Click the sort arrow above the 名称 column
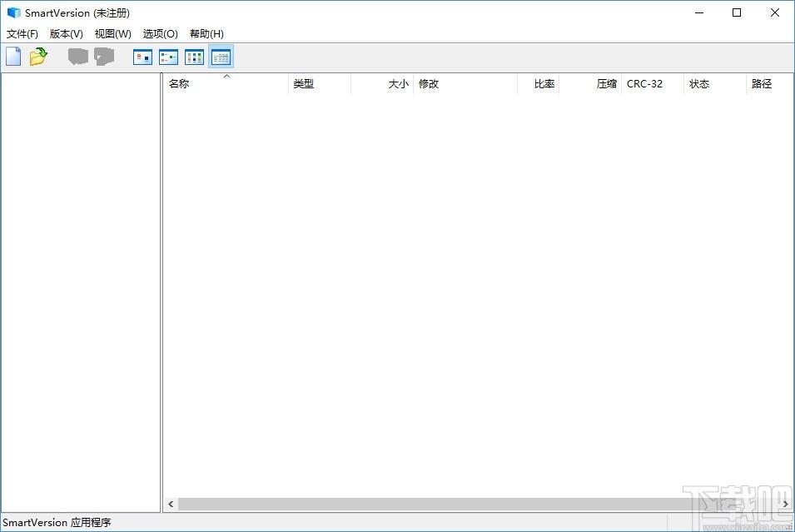The image size is (795, 532). tap(226, 76)
